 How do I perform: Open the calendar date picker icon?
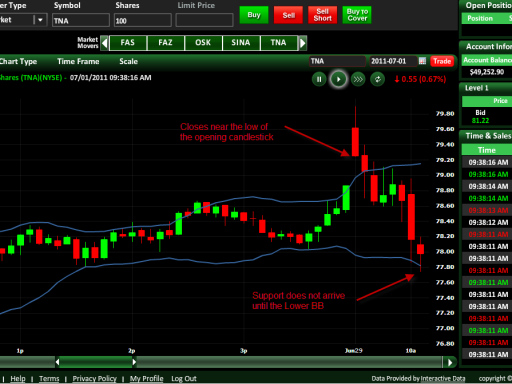[422, 61]
